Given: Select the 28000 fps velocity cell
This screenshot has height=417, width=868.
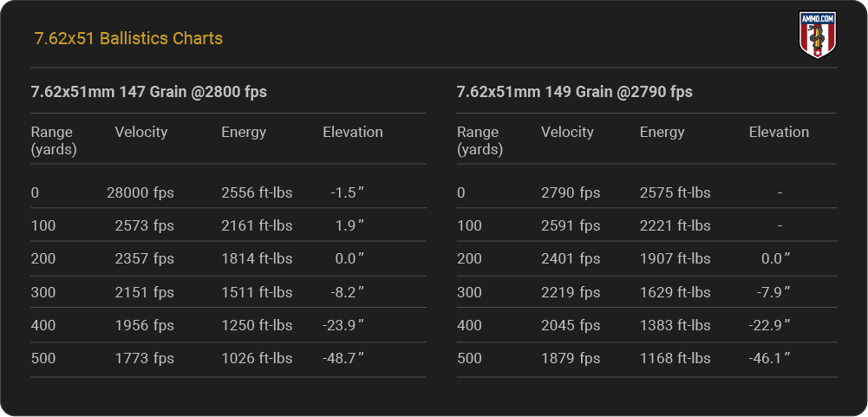Looking at the screenshot, I should pos(140,192).
